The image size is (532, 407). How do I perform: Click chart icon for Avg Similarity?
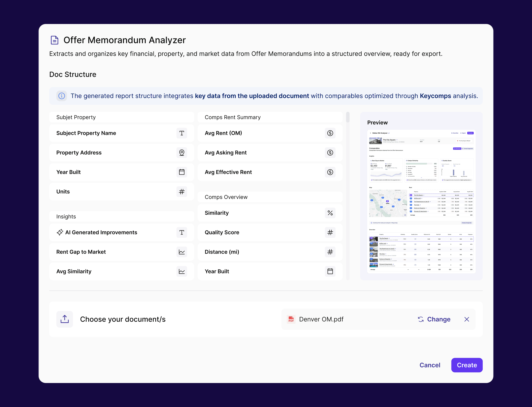(x=182, y=271)
